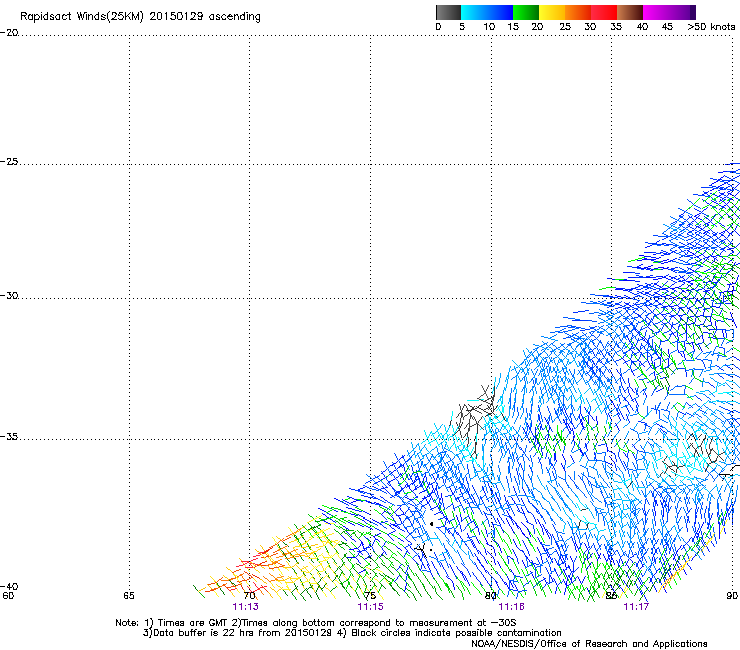Click the '-30' latitude axis label on left edge
The image size is (740, 650).
click(9, 295)
